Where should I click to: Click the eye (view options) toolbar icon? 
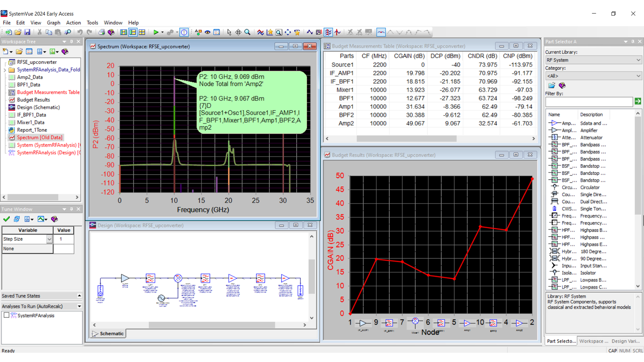207,33
